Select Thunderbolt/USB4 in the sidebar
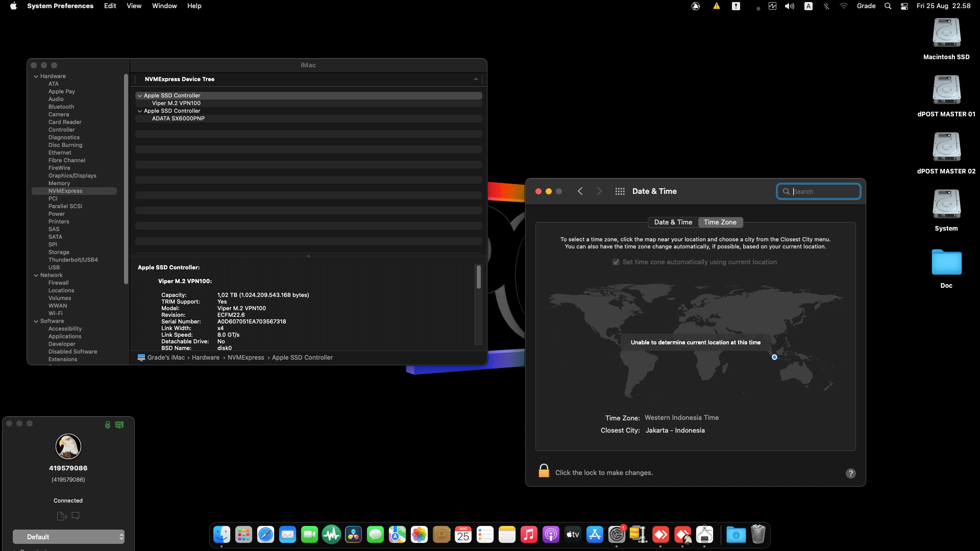This screenshot has height=551, width=980. [x=73, y=260]
